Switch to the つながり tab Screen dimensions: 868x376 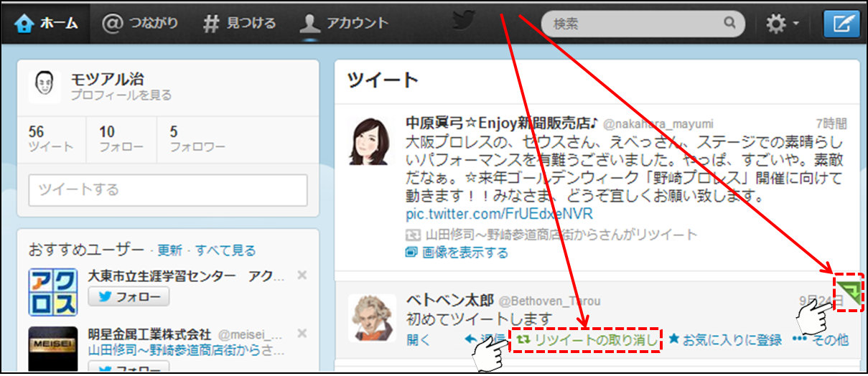140,23
